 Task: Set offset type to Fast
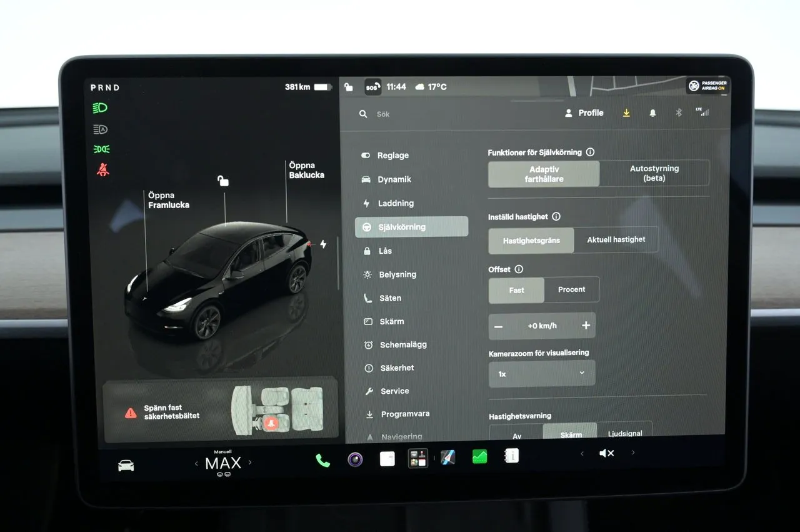516,290
